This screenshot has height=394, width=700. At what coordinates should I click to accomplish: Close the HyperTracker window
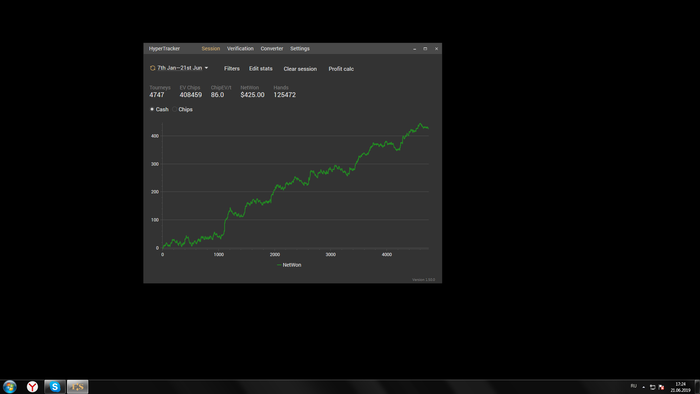(x=436, y=49)
